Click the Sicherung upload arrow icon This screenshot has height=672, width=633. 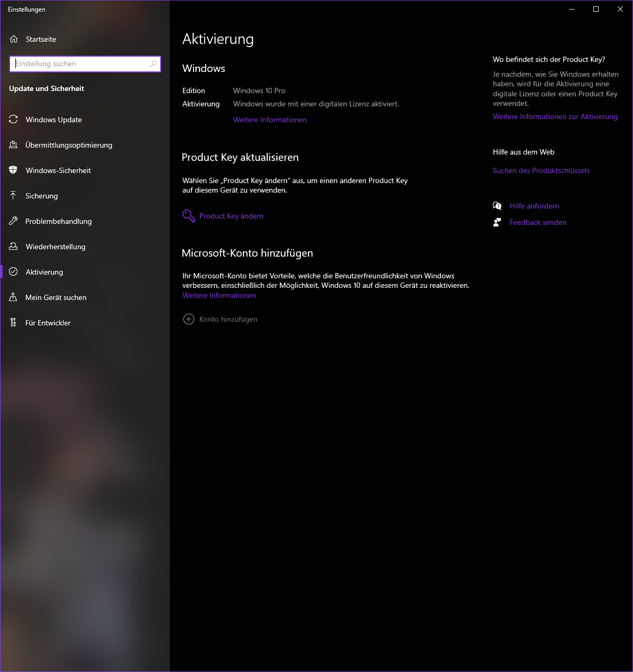click(13, 196)
